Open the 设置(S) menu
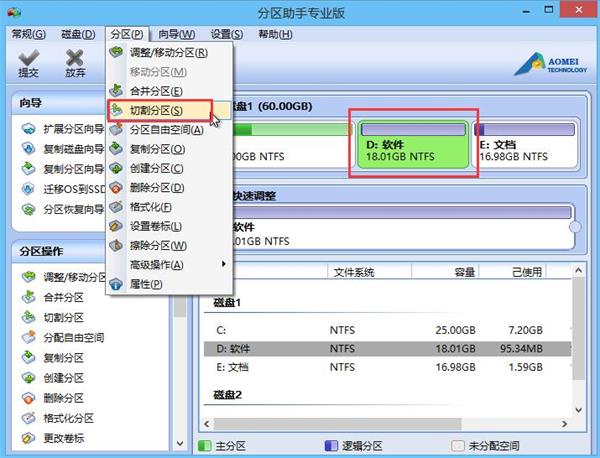The width and height of the screenshot is (600, 458). tap(227, 34)
